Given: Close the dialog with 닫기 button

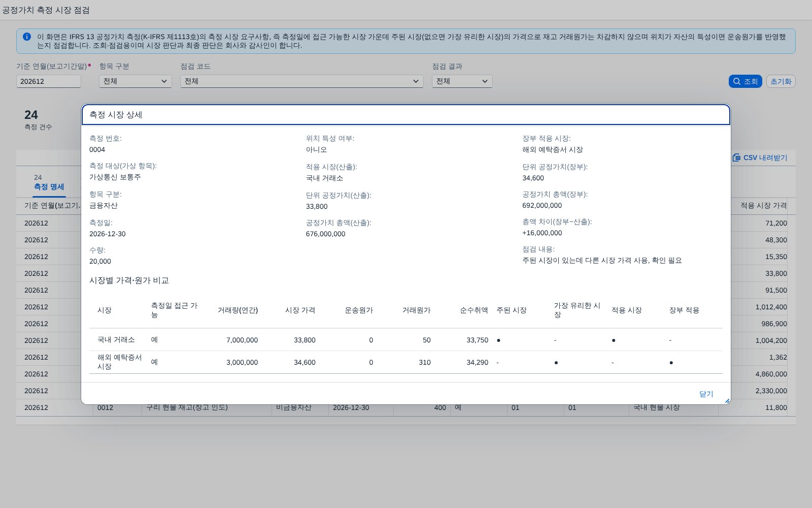Looking at the screenshot, I should [706, 394].
